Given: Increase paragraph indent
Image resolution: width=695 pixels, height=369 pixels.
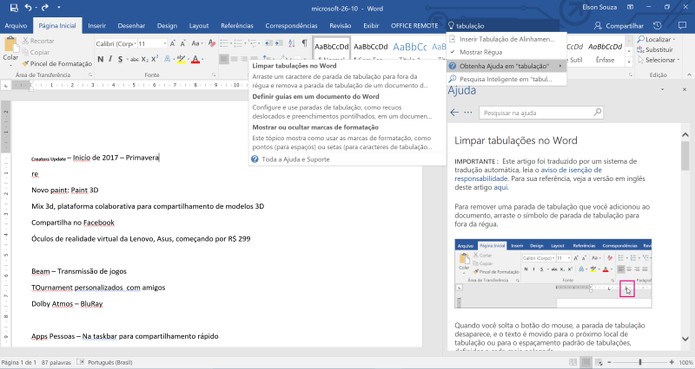Looking at the screenshot, I should pos(279,43).
